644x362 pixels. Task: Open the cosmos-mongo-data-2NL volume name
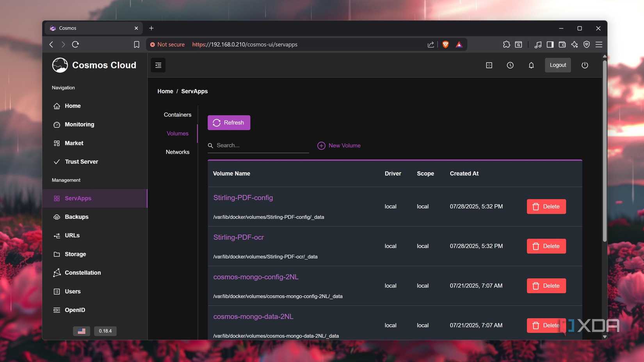coord(253,316)
